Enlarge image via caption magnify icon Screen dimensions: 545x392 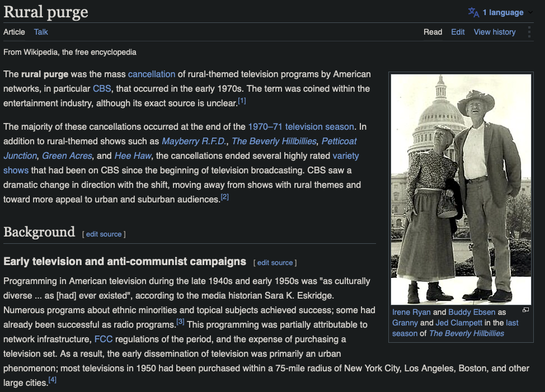526,310
